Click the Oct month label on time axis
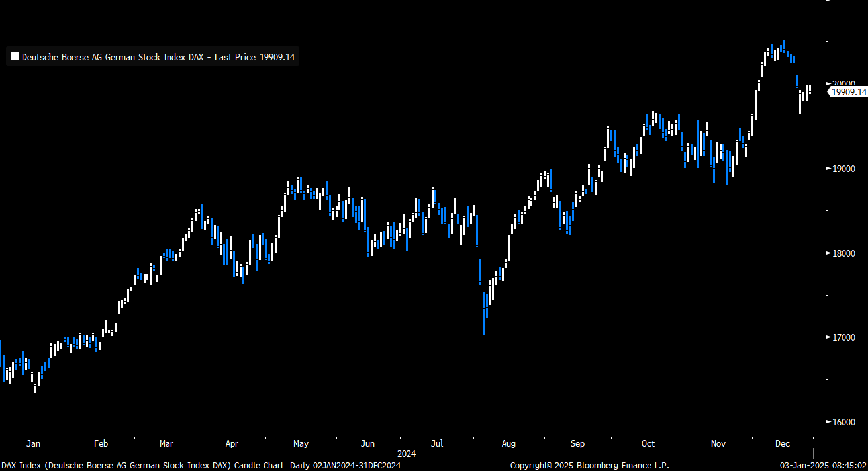 (648, 444)
